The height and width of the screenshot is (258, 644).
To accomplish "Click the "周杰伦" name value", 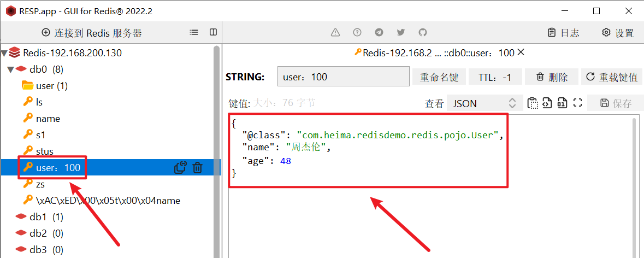I will 306,148.
